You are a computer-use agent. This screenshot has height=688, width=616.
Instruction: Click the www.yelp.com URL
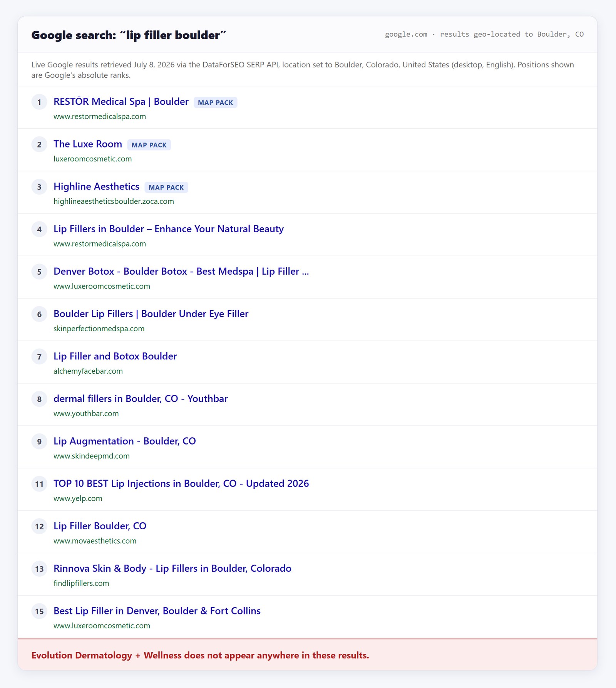click(x=78, y=498)
